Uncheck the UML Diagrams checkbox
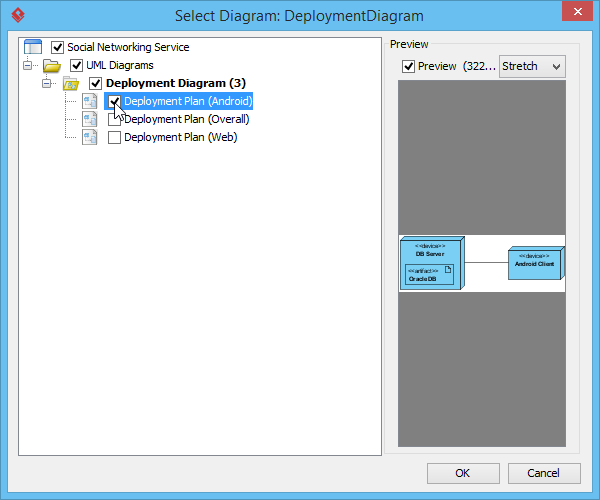Image resolution: width=600 pixels, height=500 pixels. click(x=77, y=65)
